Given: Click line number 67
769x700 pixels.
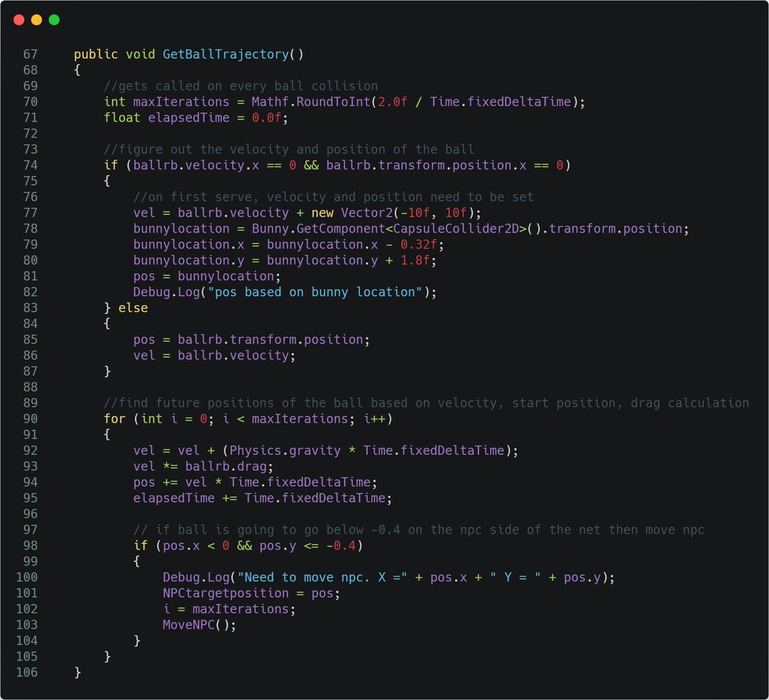Looking at the screenshot, I should (30, 54).
